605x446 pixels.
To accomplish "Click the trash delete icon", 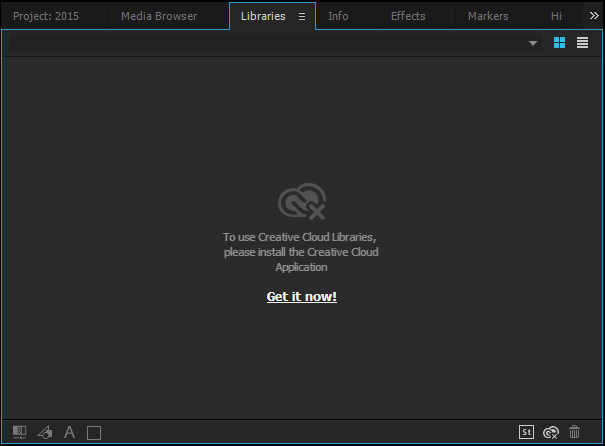I will 575,432.
